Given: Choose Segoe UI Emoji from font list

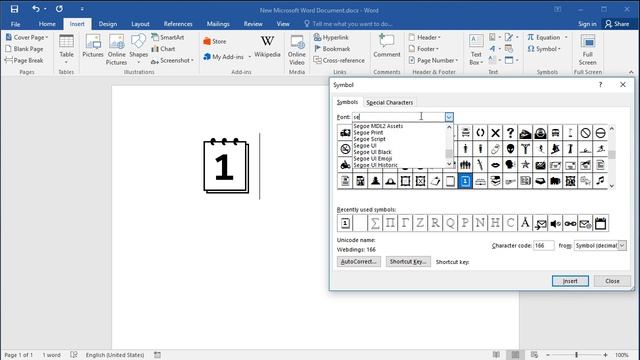Looking at the screenshot, I should pyautogui.click(x=373, y=158).
